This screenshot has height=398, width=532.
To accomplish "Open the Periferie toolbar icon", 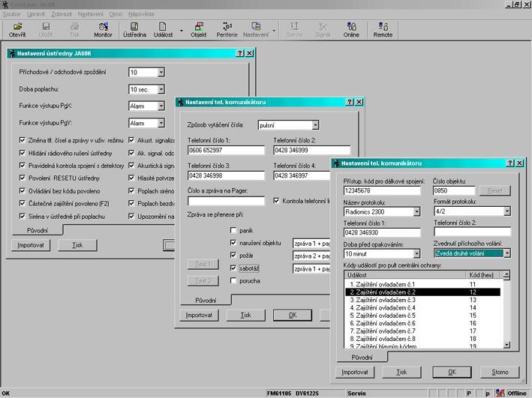I will [227, 30].
